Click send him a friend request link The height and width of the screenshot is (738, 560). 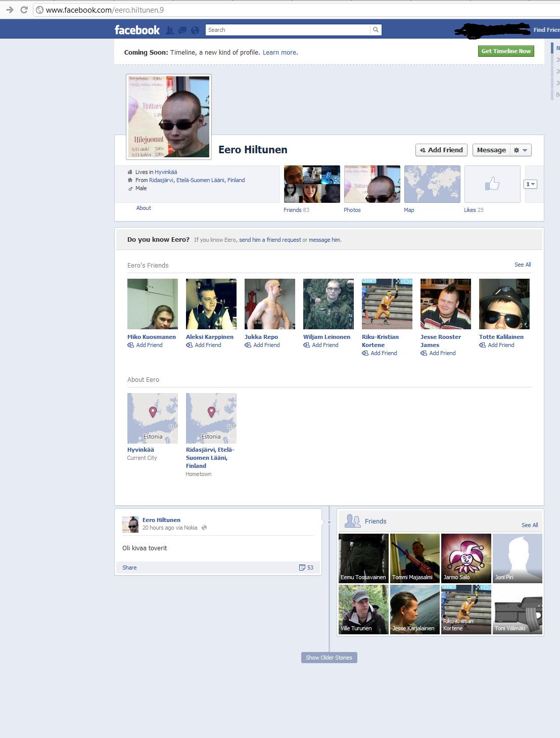[270, 240]
